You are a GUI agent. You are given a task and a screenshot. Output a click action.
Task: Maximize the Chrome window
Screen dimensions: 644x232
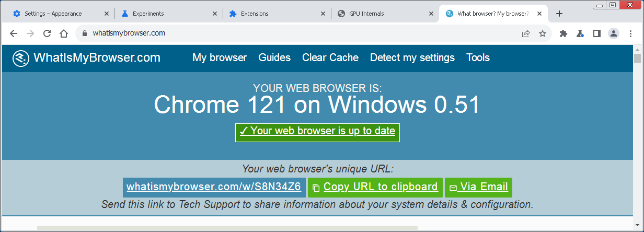coord(612,5)
